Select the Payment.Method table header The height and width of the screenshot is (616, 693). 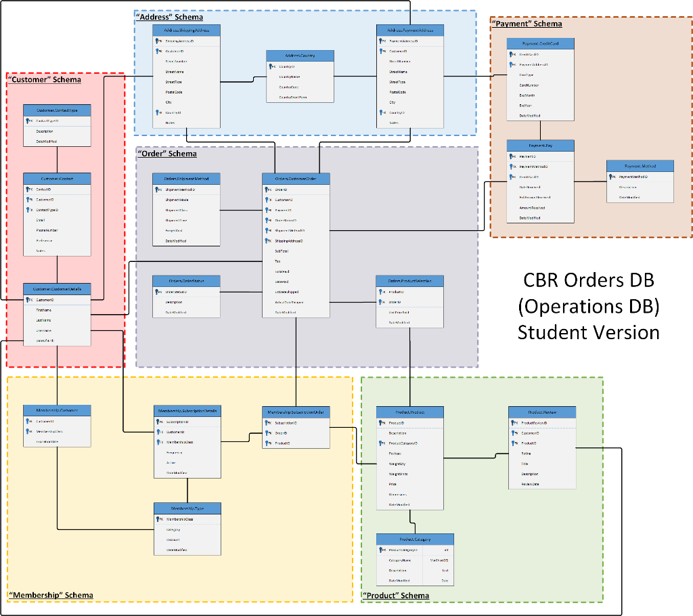[640, 166]
